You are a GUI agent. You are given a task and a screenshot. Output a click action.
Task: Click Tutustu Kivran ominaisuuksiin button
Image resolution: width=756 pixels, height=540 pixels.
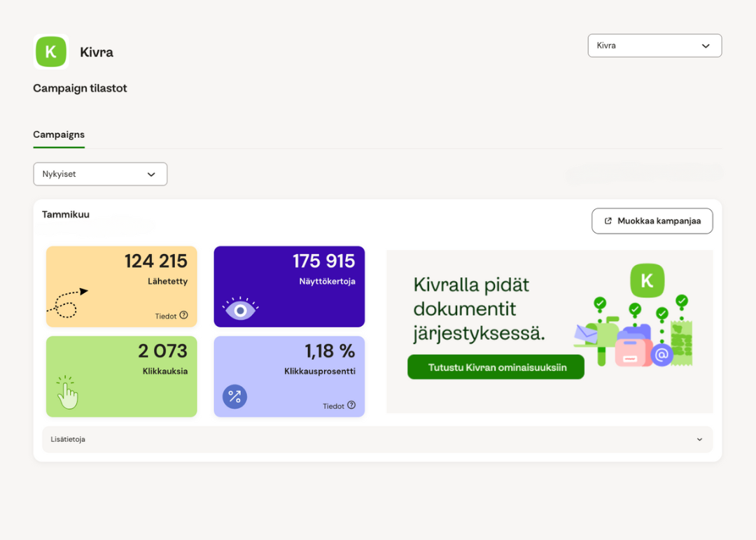pos(496,367)
